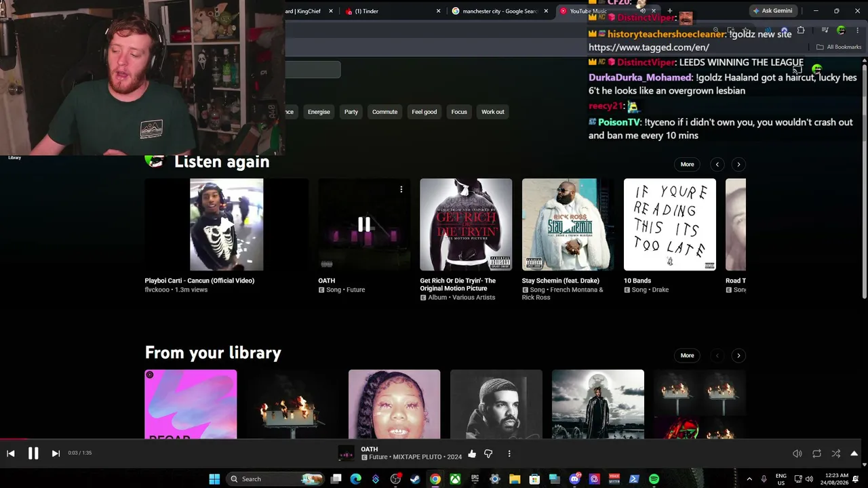Open more options for OATH in player bar
Viewport: 868px width, 488px height.
coord(509,453)
